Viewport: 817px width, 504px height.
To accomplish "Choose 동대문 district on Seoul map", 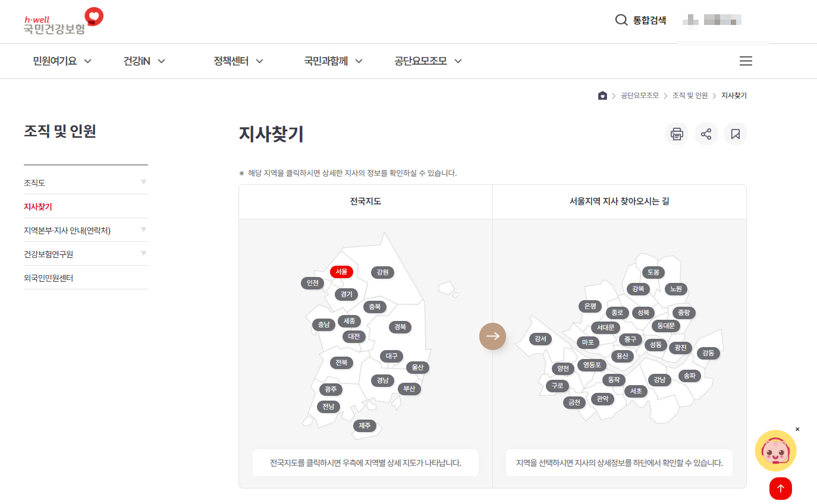I will coord(667,326).
